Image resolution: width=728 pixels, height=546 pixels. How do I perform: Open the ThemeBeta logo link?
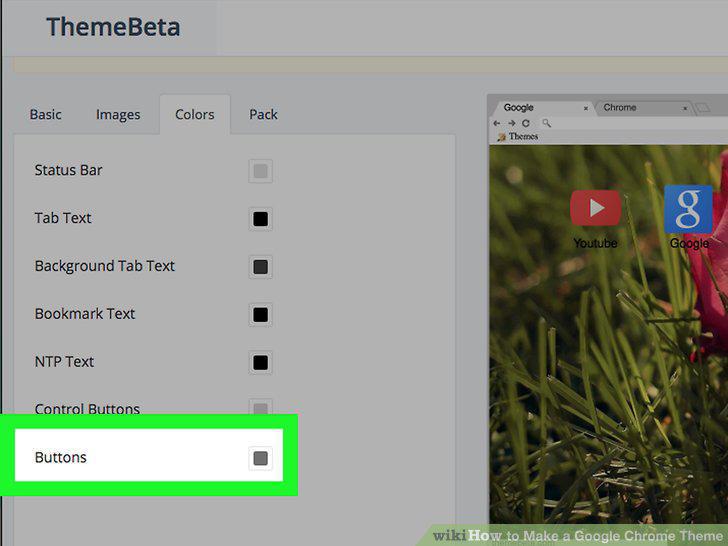pos(113,27)
